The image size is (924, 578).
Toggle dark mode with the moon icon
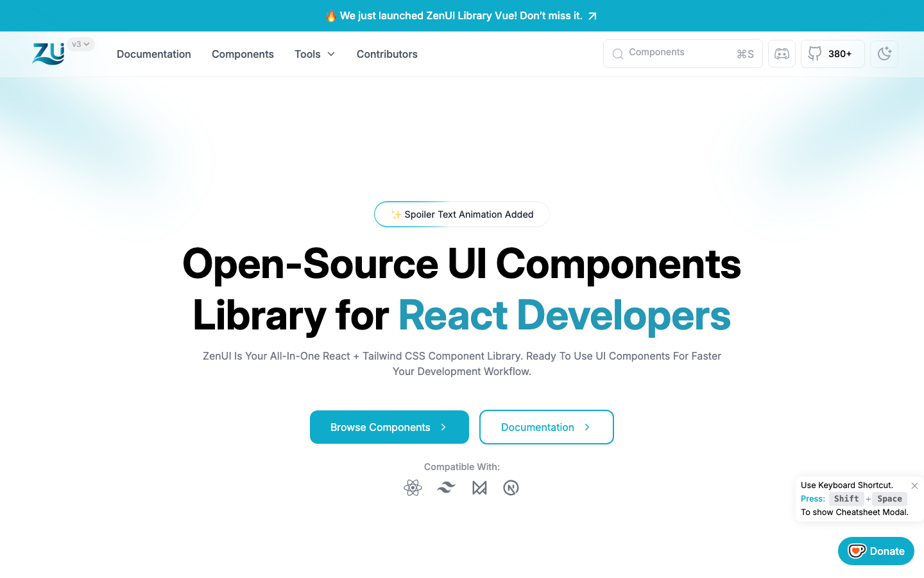pyautogui.click(x=884, y=54)
